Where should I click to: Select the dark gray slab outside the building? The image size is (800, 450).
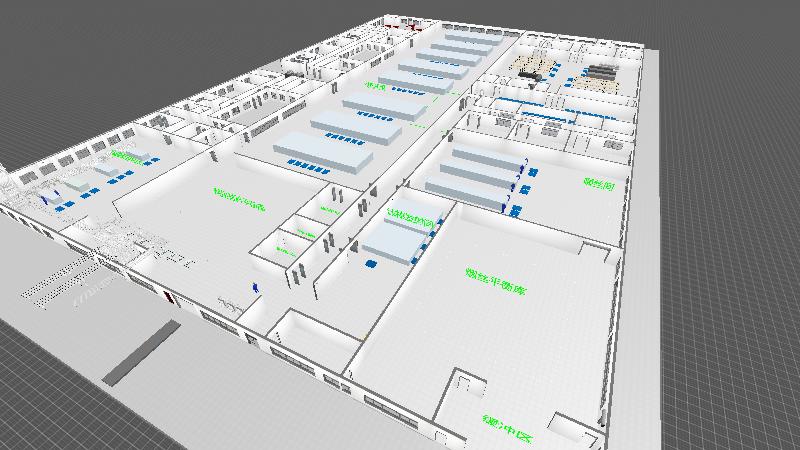140,352
